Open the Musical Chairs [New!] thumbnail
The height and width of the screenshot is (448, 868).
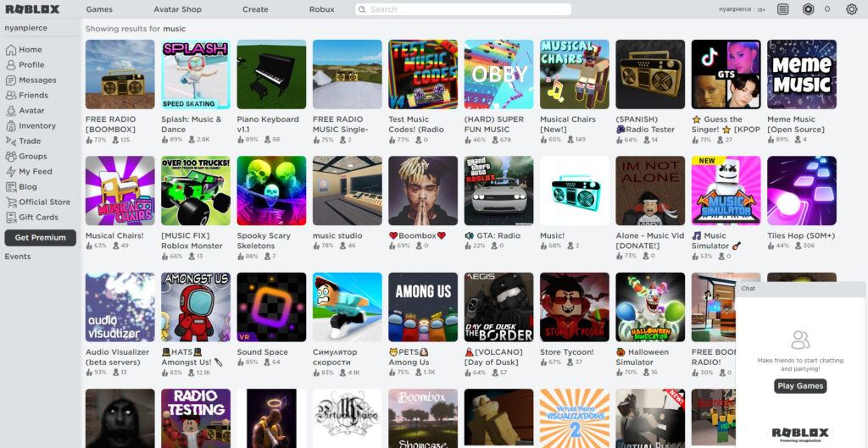(x=575, y=75)
